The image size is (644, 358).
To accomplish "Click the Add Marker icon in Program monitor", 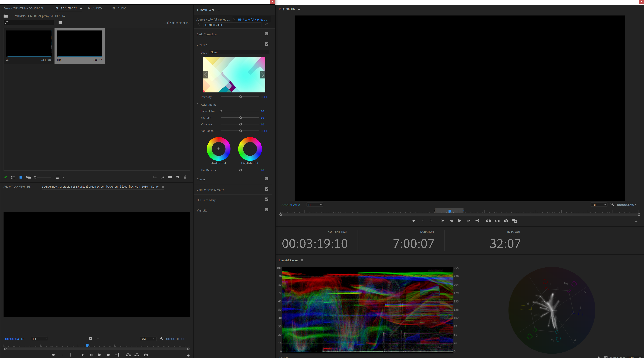I will [x=414, y=221].
